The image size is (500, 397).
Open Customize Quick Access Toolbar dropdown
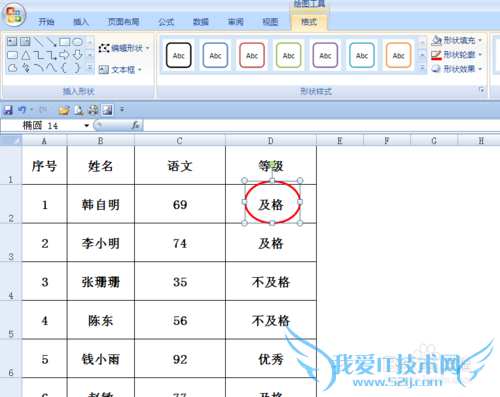tap(122, 109)
